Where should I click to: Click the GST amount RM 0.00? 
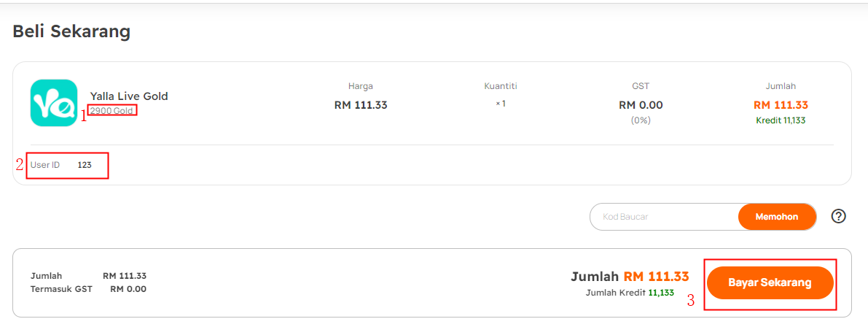(641, 105)
